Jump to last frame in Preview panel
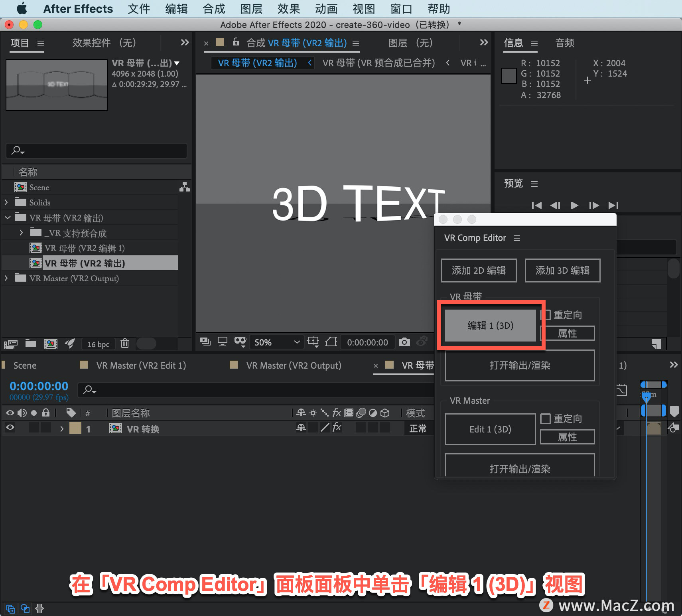 (x=613, y=205)
